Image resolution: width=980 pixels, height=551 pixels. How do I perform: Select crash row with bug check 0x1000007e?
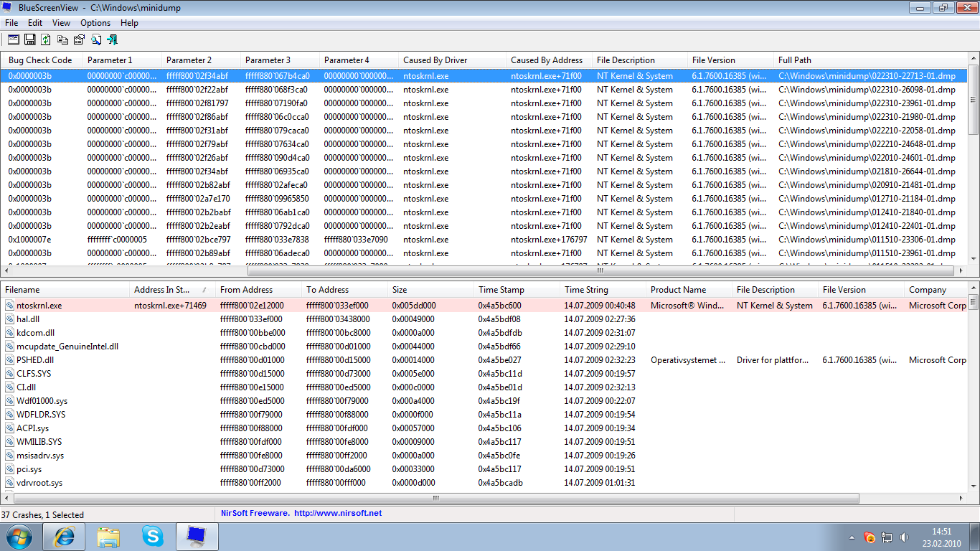(x=484, y=240)
